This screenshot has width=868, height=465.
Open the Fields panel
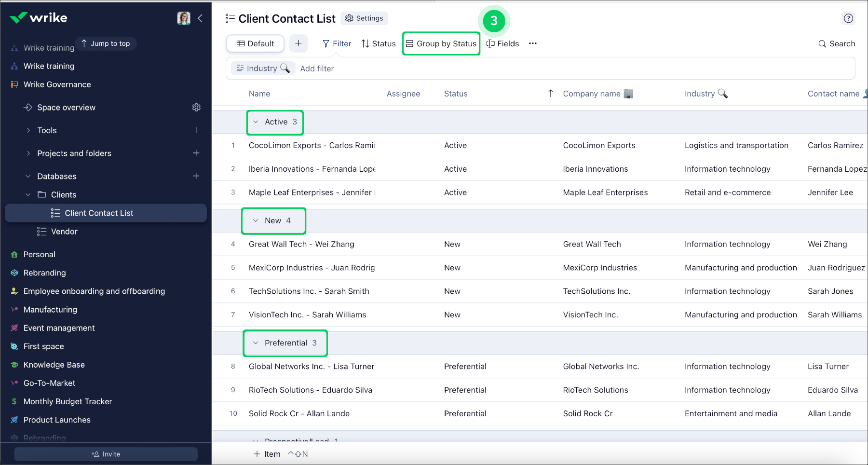pyautogui.click(x=502, y=43)
